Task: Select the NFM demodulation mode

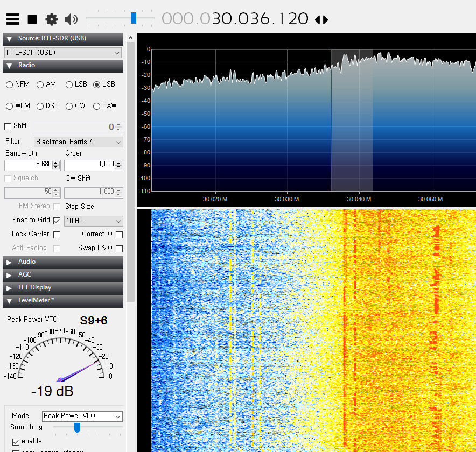Action: (9, 84)
